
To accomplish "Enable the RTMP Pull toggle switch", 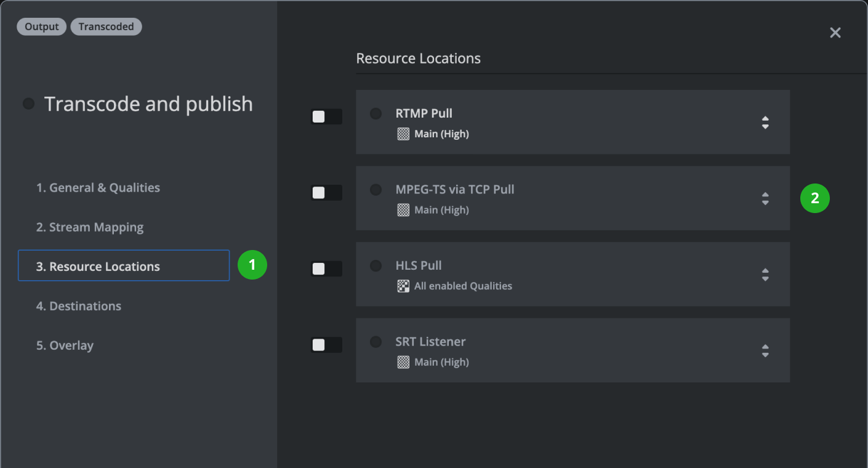I will pos(326,117).
